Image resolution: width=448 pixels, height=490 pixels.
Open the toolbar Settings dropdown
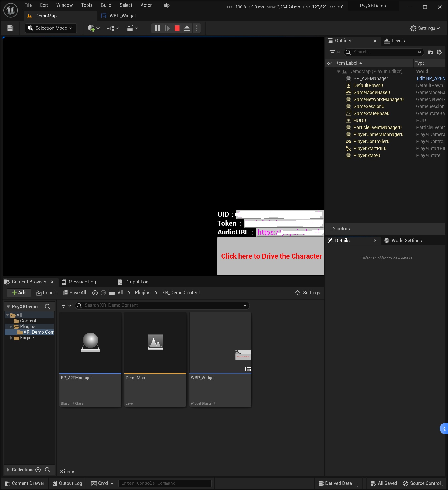(425, 28)
